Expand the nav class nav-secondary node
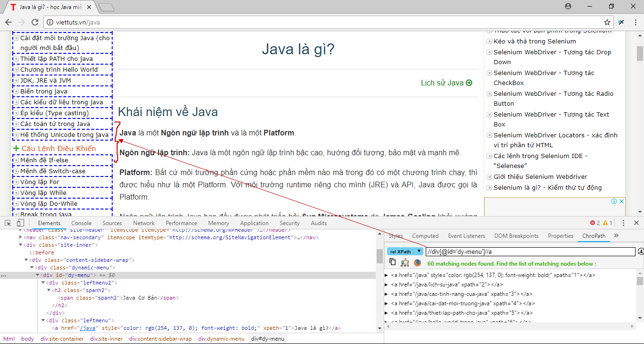The image size is (644, 344). pyautogui.click(x=20, y=237)
